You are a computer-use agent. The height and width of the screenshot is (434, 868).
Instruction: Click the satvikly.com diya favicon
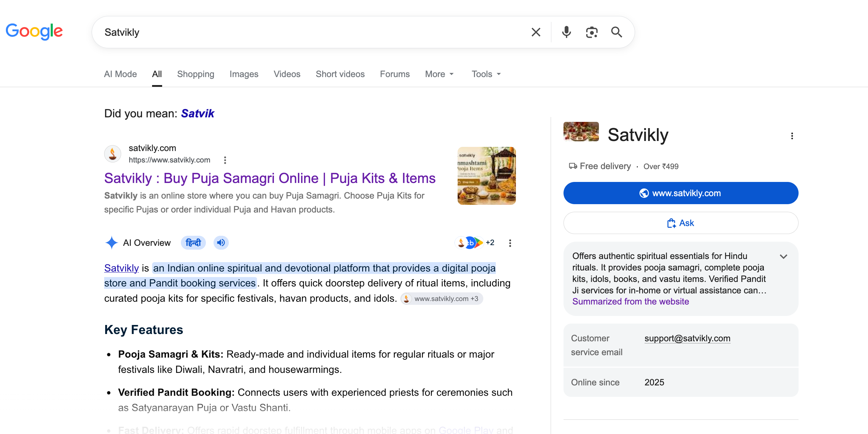[x=113, y=154]
